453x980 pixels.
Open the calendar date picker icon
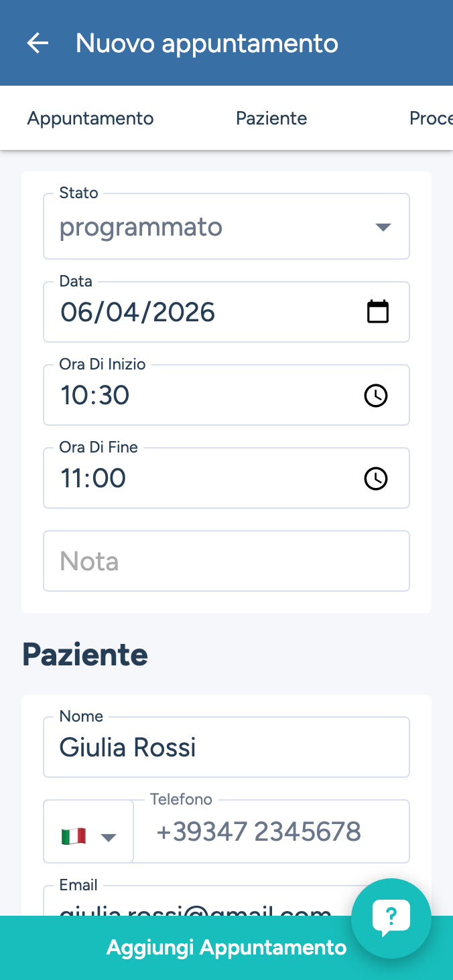point(378,312)
